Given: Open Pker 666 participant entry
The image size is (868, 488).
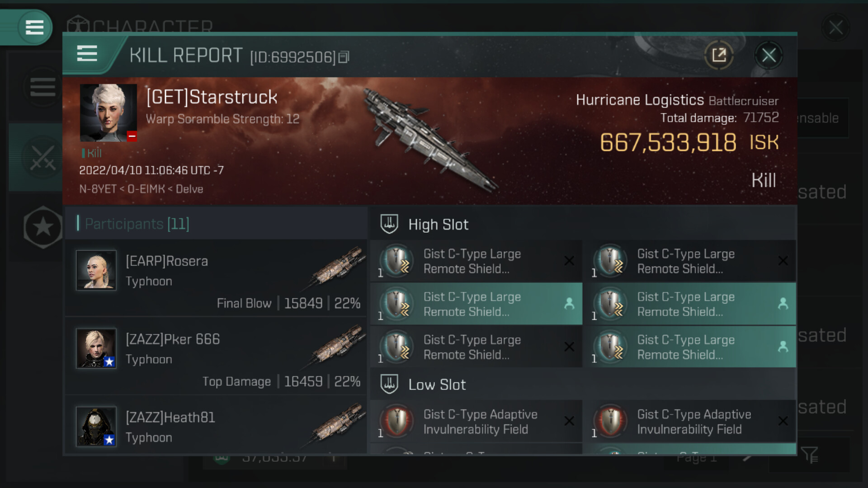Looking at the screenshot, I should point(216,356).
